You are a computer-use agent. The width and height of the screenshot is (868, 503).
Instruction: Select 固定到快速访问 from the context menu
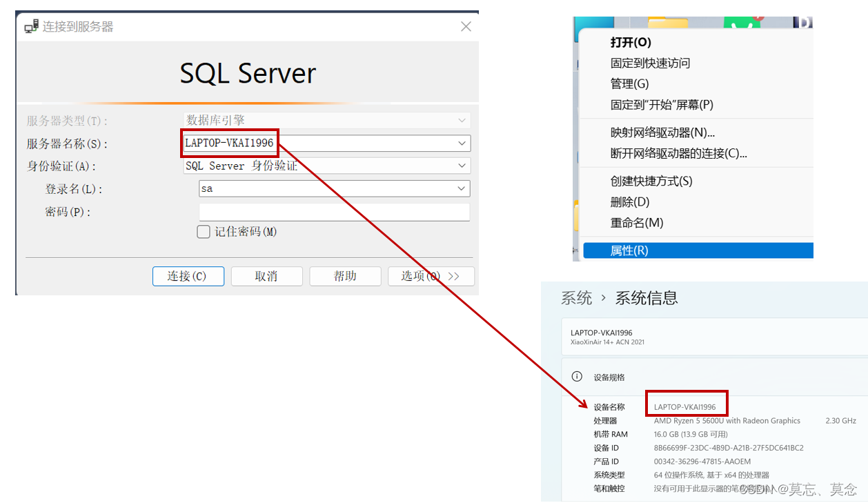(697, 63)
